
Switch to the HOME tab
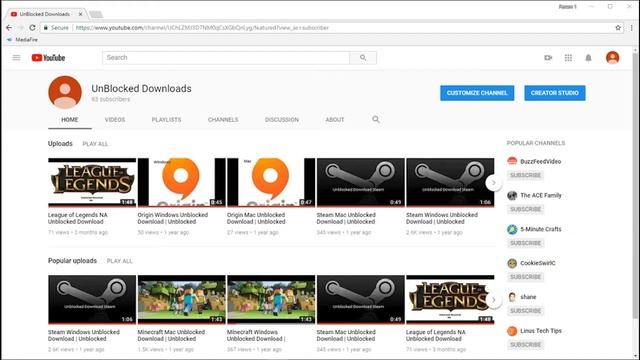pyautogui.click(x=70, y=120)
